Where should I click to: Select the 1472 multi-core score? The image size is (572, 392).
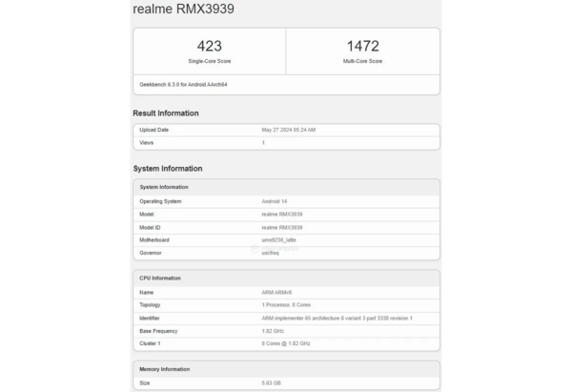(x=362, y=46)
